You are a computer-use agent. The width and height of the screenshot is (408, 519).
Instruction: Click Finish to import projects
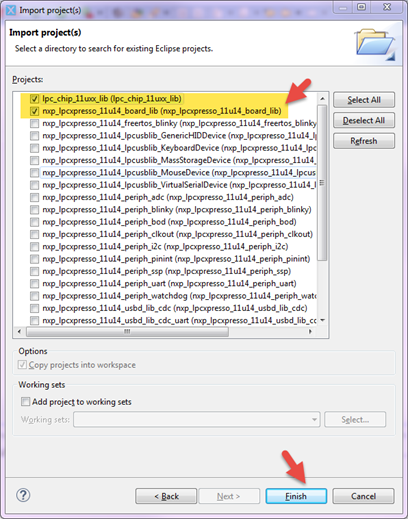click(x=296, y=496)
